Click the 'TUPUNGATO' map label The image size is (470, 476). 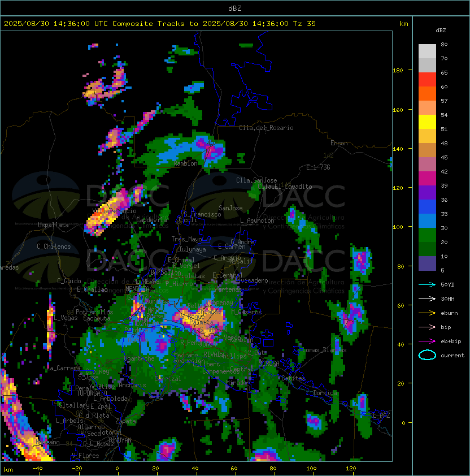pyautogui.click(x=92, y=393)
